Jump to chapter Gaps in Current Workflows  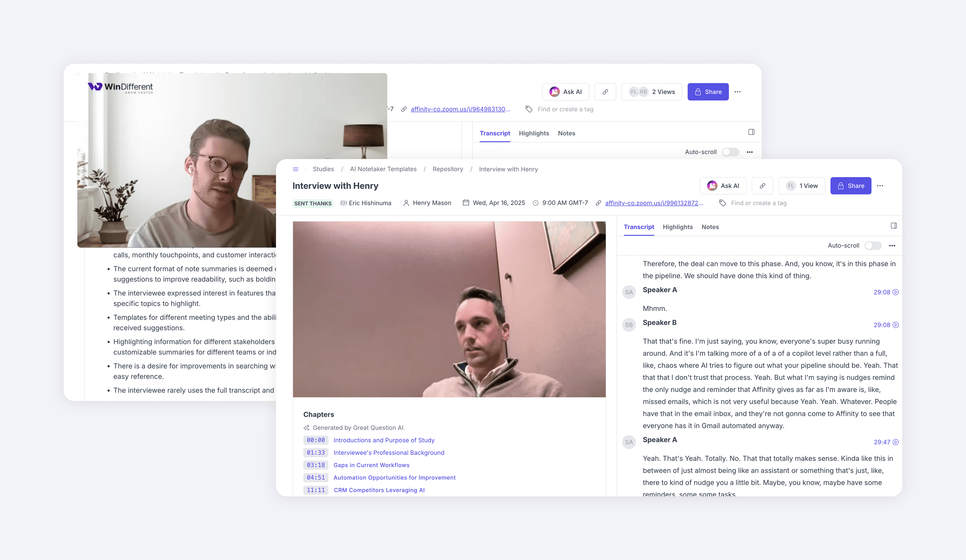(x=371, y=465)
